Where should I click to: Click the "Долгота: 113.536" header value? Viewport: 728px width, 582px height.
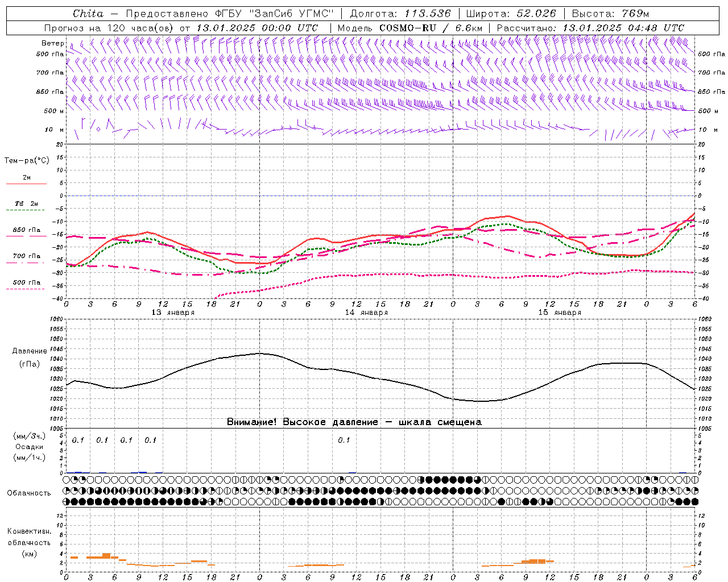tap(400, 14)
